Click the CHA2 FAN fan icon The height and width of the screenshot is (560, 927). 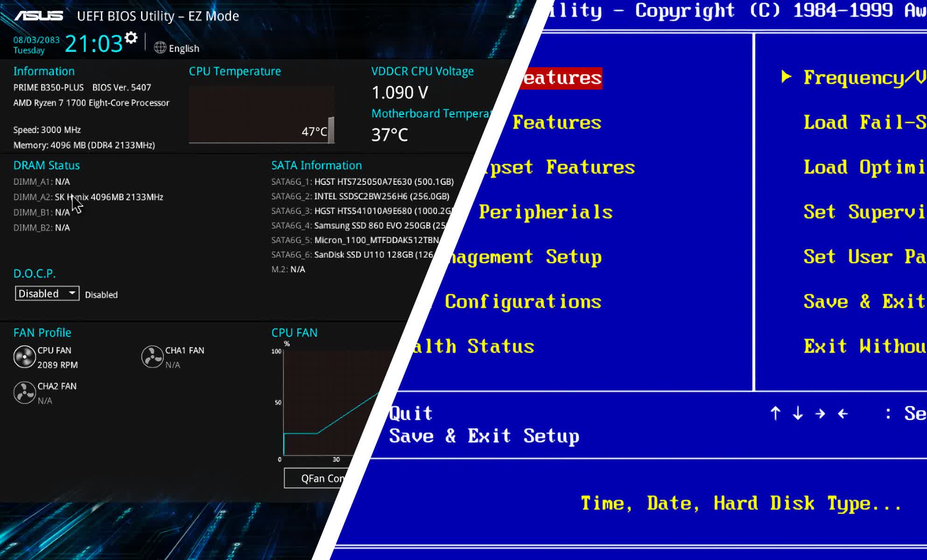[24, 392]
